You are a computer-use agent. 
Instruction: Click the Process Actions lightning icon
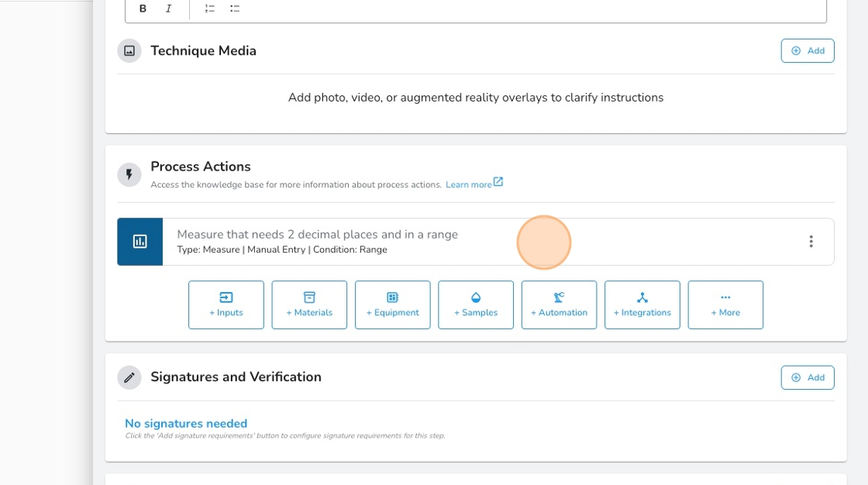click(129, 175)
